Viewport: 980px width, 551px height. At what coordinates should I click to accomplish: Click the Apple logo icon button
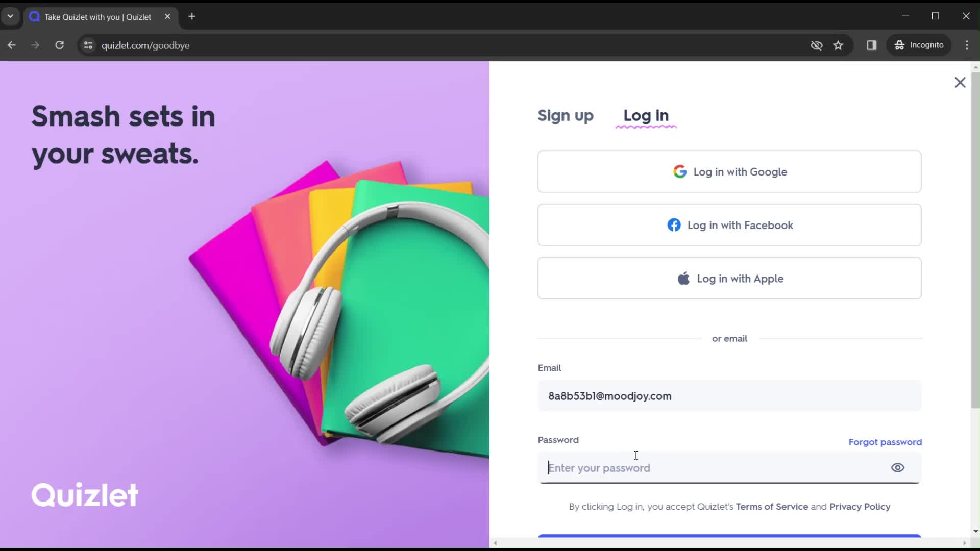tap(684, 279)
